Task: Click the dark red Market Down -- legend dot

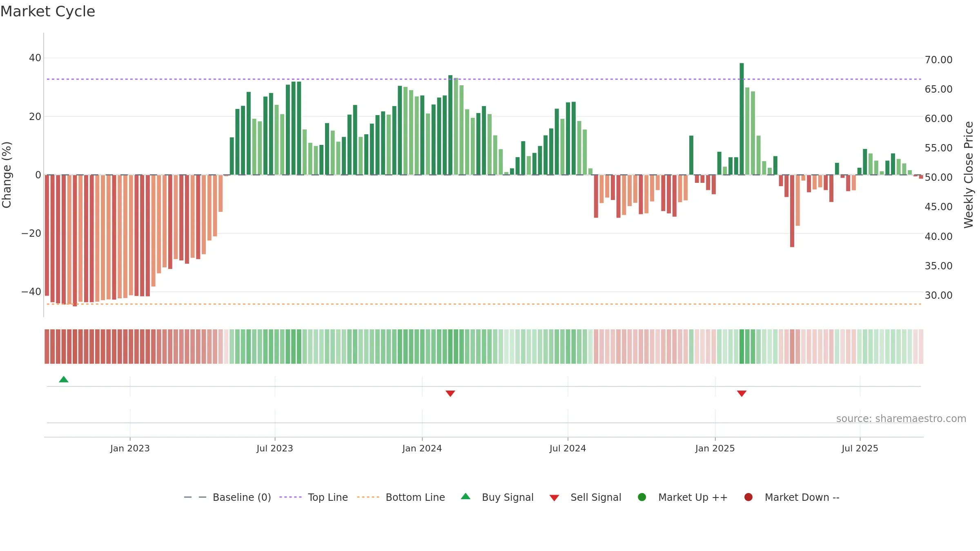Action: [748, 497]
